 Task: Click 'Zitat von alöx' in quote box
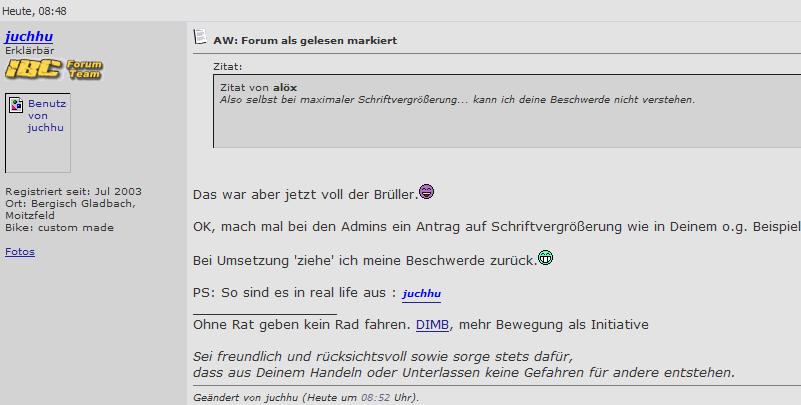click(258, 87)
